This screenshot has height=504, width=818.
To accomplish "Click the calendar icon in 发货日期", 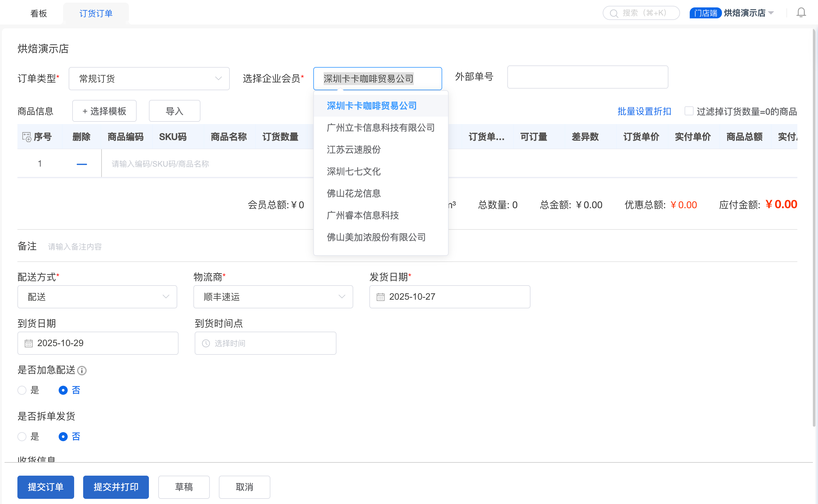I will click(380, 297).
